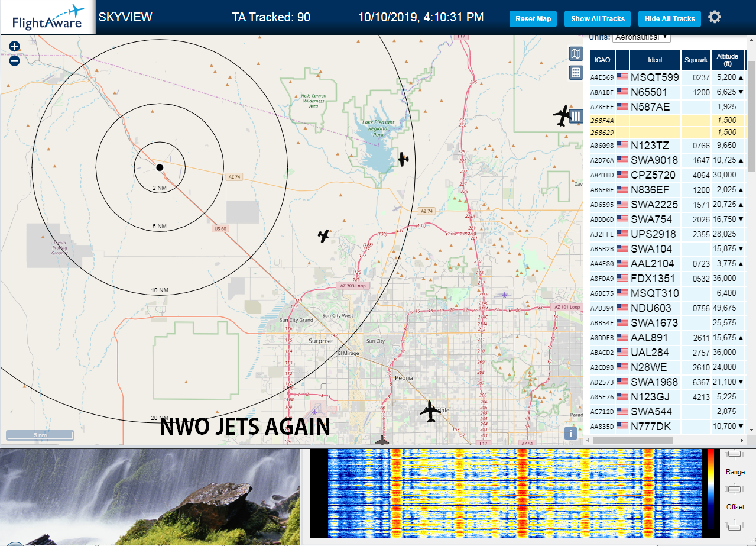Select the large jet icon near Glendale
The width and height of the screenshot is (756, 546).
pyautogui.click(x=430, y=411)
